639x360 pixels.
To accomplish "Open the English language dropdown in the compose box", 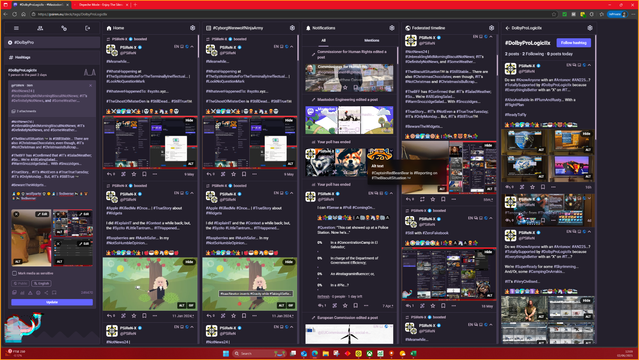I will click(41, 283).
